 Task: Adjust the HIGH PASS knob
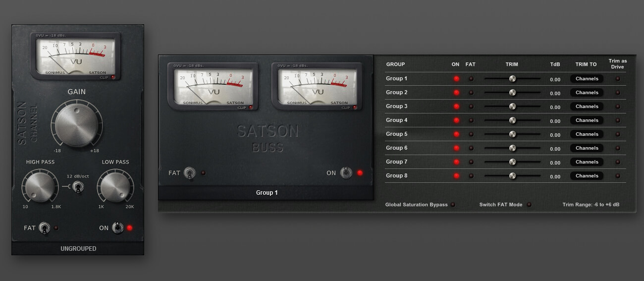coord(40,187)
